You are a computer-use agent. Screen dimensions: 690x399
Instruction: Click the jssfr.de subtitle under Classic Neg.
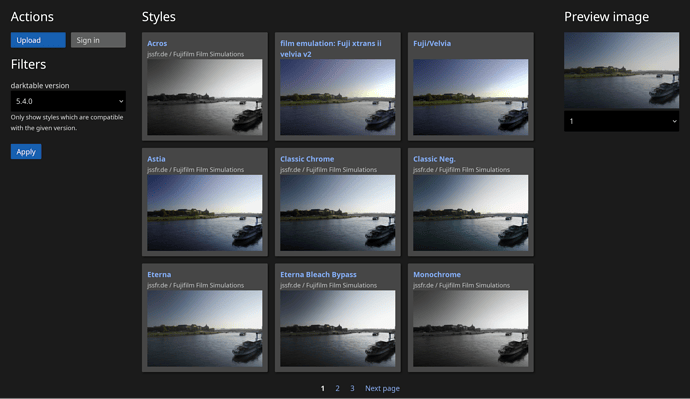click(x=461, y=170)
